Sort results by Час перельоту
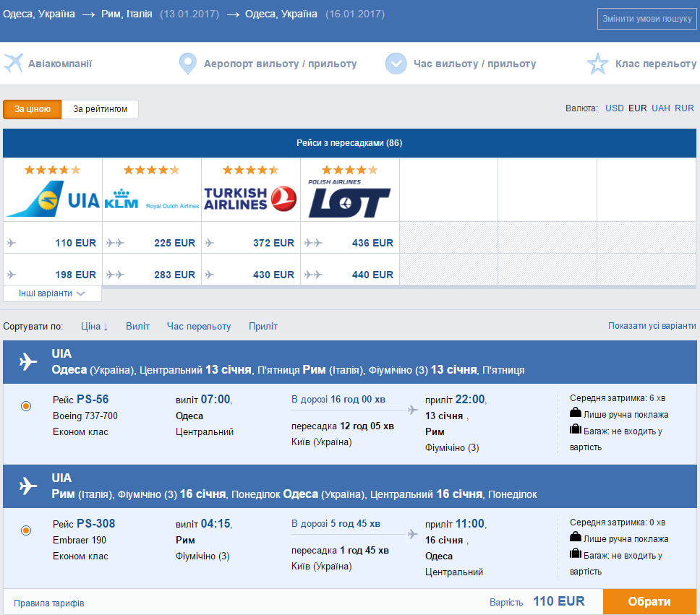 199,326
